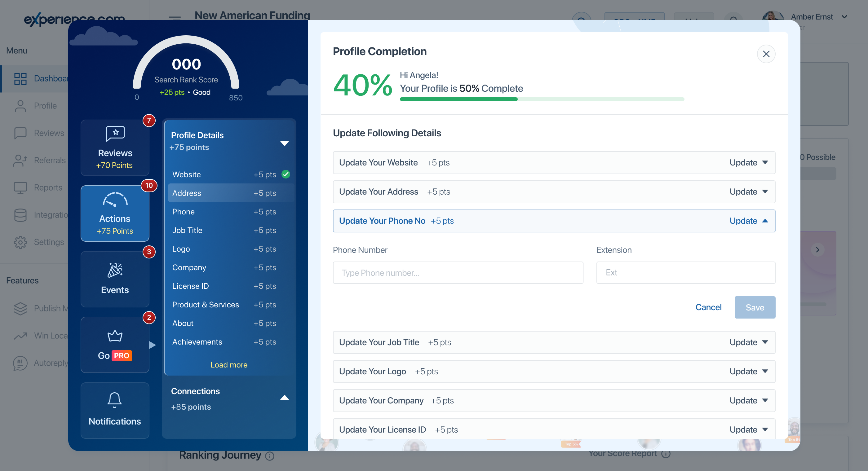The height and width of the screenshot is (471, 868).
Task: Click the green Website completed checkmark
Action: [x=286, y=174]
